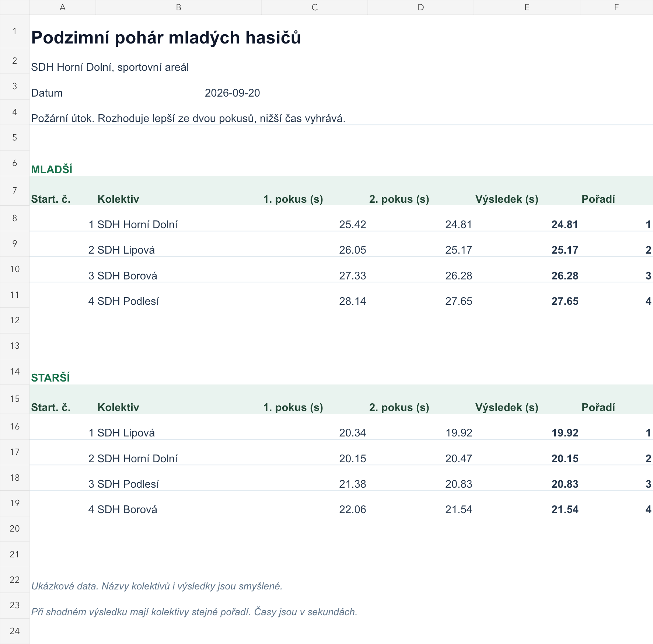The width and height of the screenshot is (653, 644).
Task: Click 1. pokus (s) header in MLADŠÍ table
Action: (293, 199)
